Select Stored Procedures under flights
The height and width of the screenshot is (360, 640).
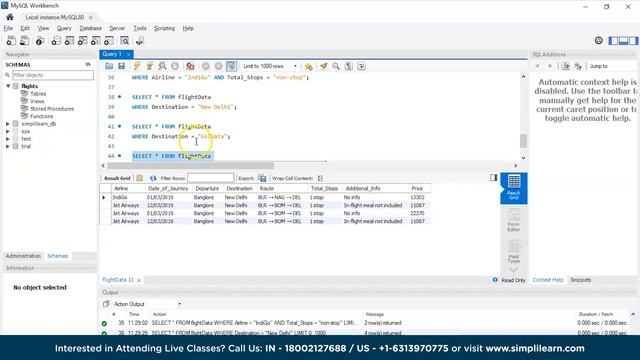coord(52,109)
